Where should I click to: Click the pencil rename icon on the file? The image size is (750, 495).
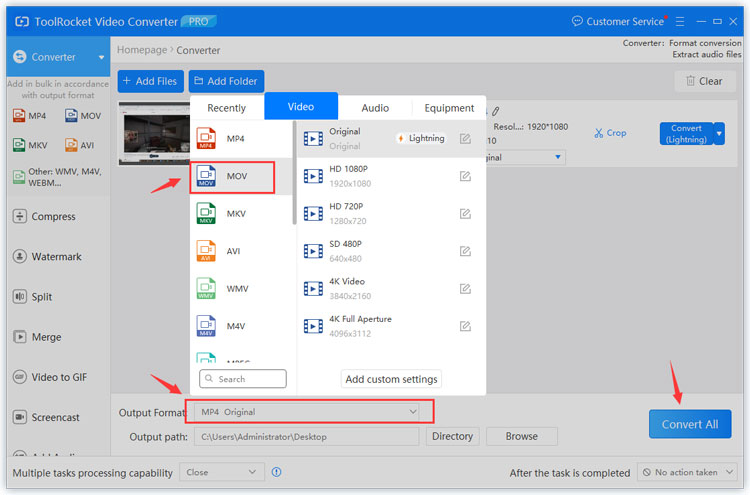pyautogui.click(x=496, y=111)
